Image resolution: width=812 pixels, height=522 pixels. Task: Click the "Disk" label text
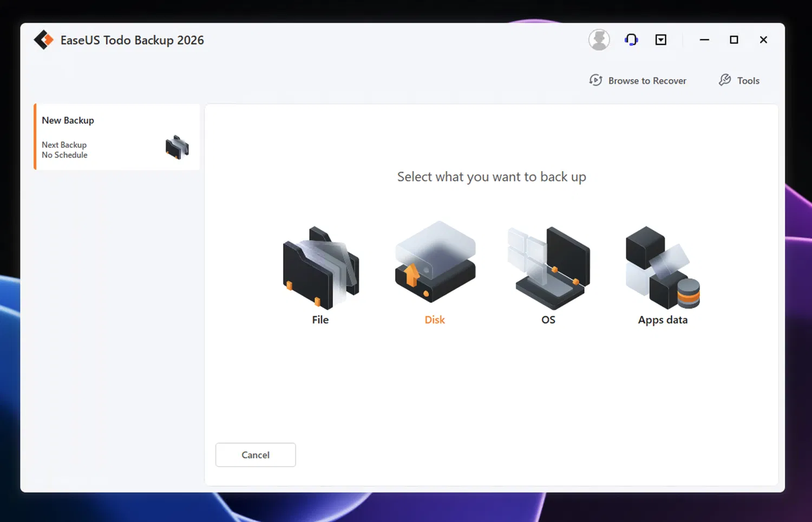click(x=435, y=319)
